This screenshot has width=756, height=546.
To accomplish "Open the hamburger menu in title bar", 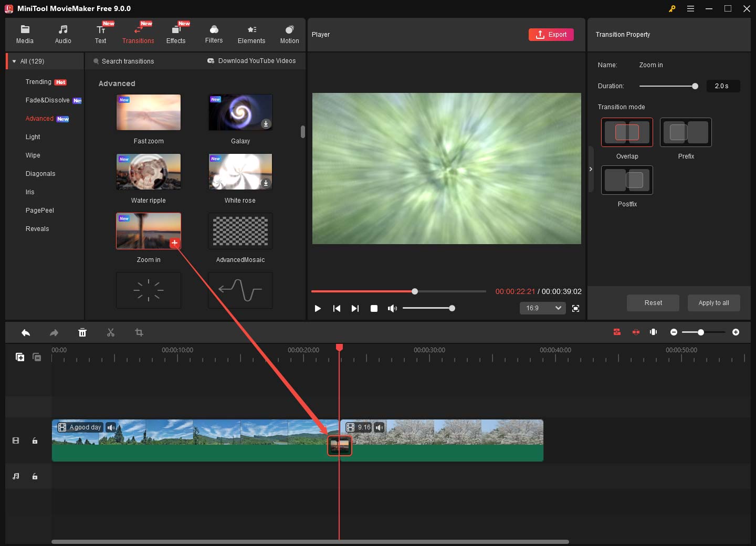I will tap(690, 8).
